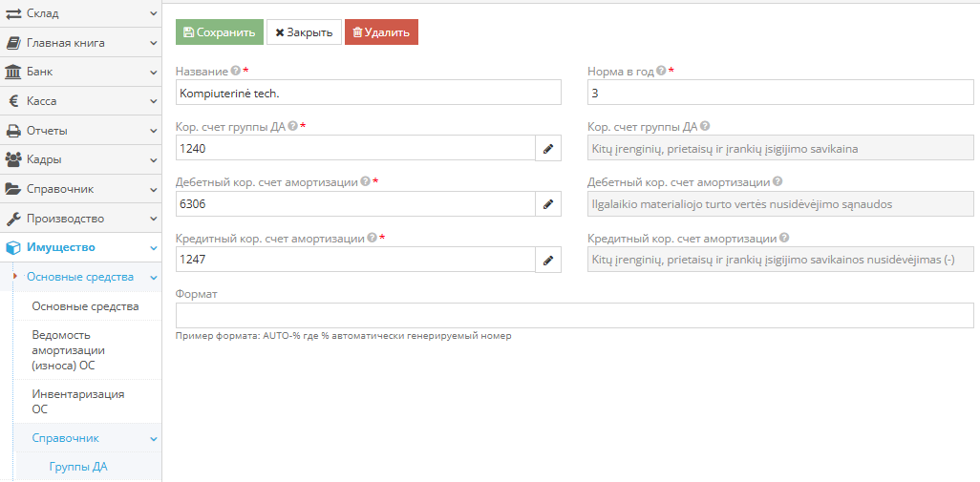Expand the Касса section chevron

(x=154, y=101)
